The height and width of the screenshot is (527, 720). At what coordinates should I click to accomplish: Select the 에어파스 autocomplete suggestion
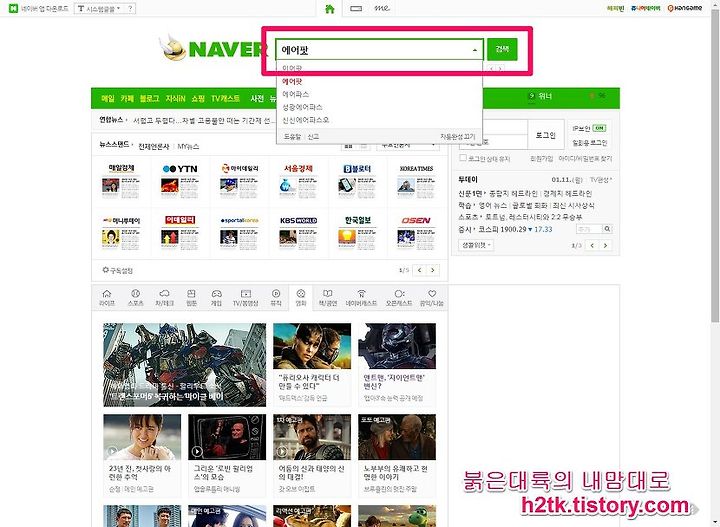[295, 94]
